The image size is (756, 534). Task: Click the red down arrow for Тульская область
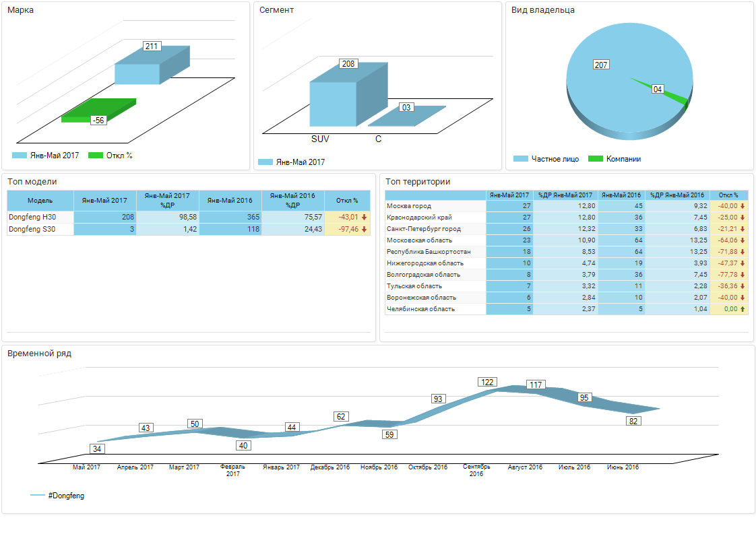pos(743,286)
